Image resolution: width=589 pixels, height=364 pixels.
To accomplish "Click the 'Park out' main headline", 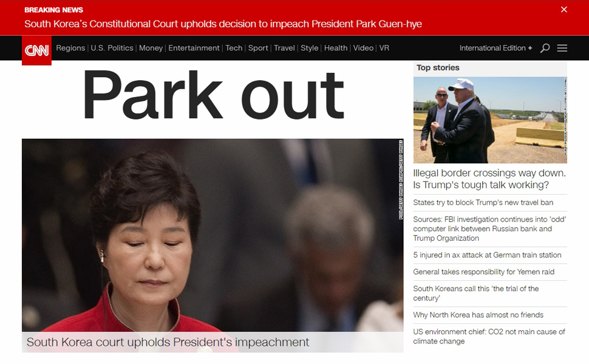I will point(213,95).
